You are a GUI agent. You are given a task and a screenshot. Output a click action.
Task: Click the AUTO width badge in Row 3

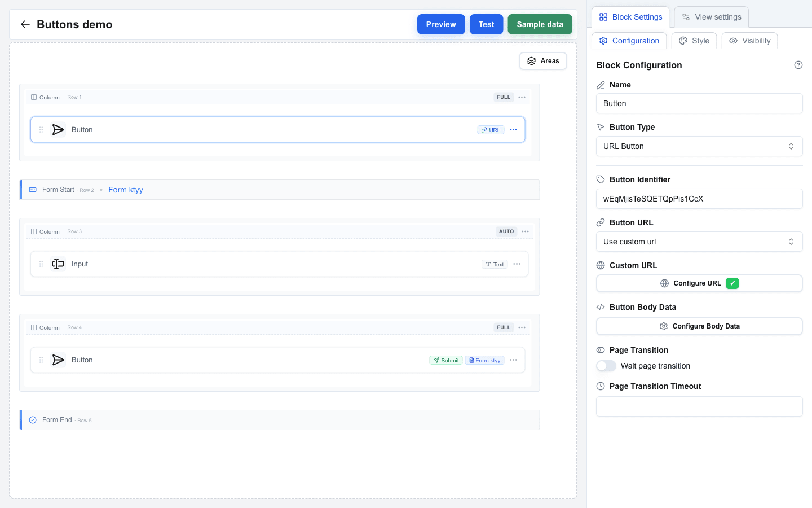click(506, 231)
